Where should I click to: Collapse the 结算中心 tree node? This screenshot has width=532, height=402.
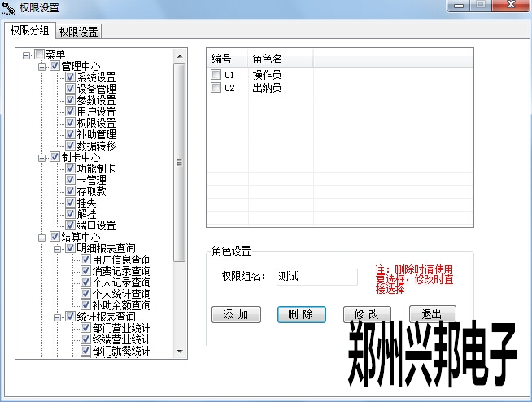coord(41,238)
